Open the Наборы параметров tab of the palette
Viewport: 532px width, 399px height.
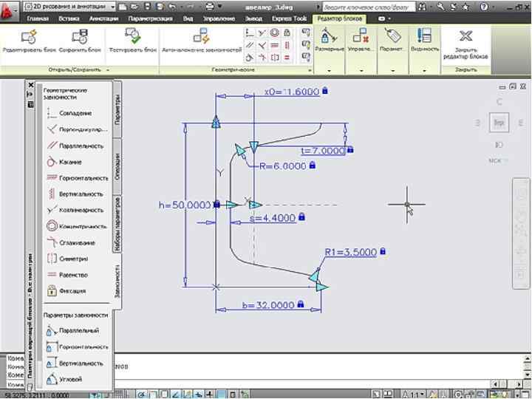[x=117, y=224]
